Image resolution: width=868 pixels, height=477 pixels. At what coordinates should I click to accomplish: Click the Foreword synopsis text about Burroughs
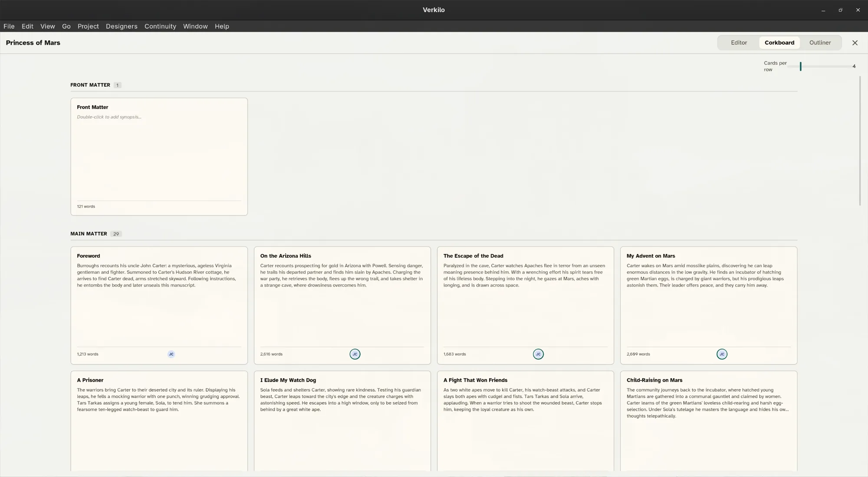(157, 276)
